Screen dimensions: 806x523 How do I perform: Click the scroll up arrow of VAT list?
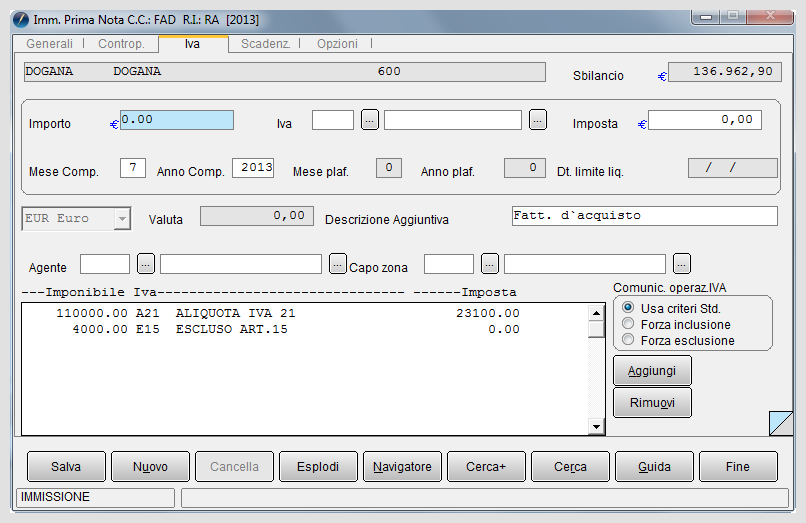596,313
